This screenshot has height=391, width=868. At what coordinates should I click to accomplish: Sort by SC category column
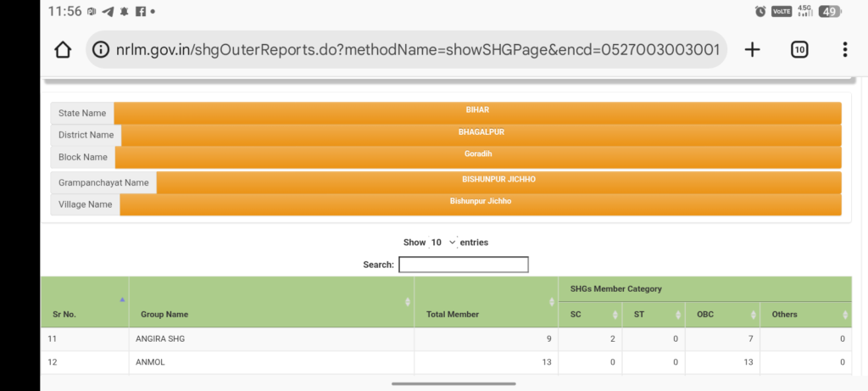tap(590, 315)
